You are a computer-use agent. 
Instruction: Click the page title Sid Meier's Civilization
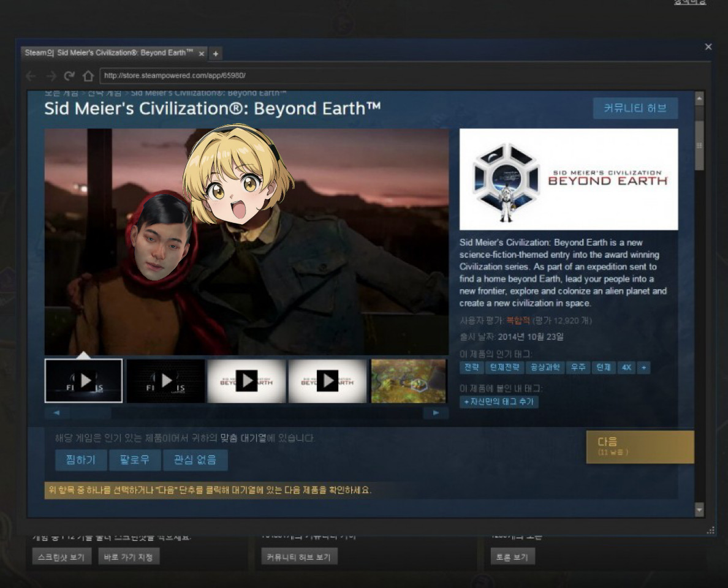click(x=213, y=108)
